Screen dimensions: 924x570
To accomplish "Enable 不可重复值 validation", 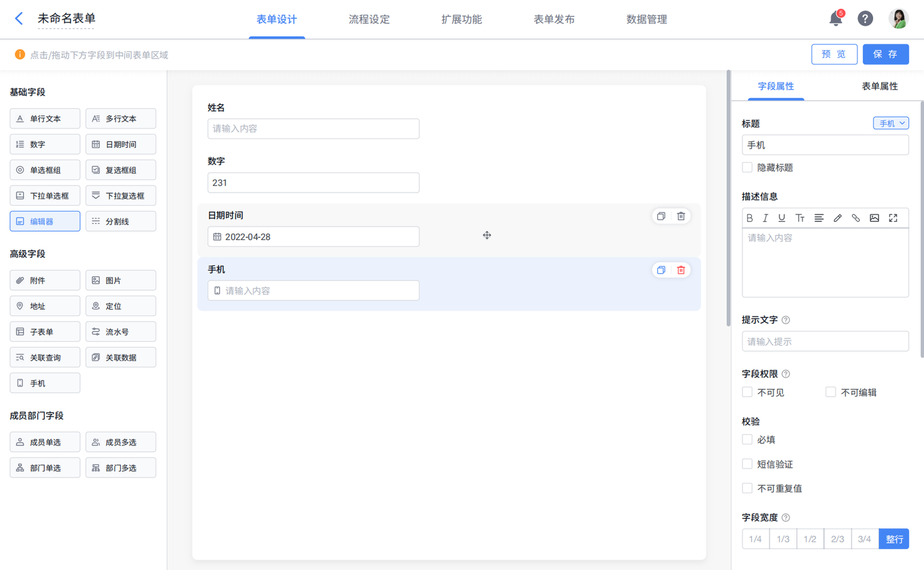I will pos(748,488).
